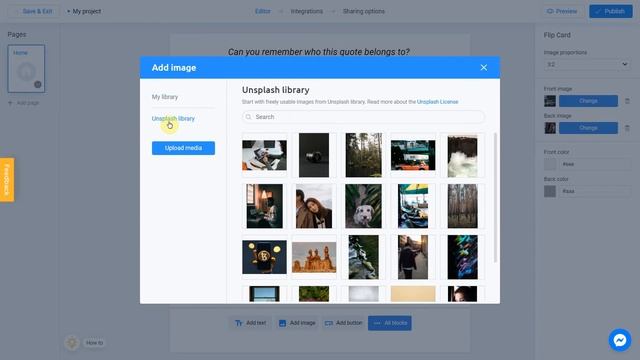Choose the woman by window photo

tap(264, 206)
